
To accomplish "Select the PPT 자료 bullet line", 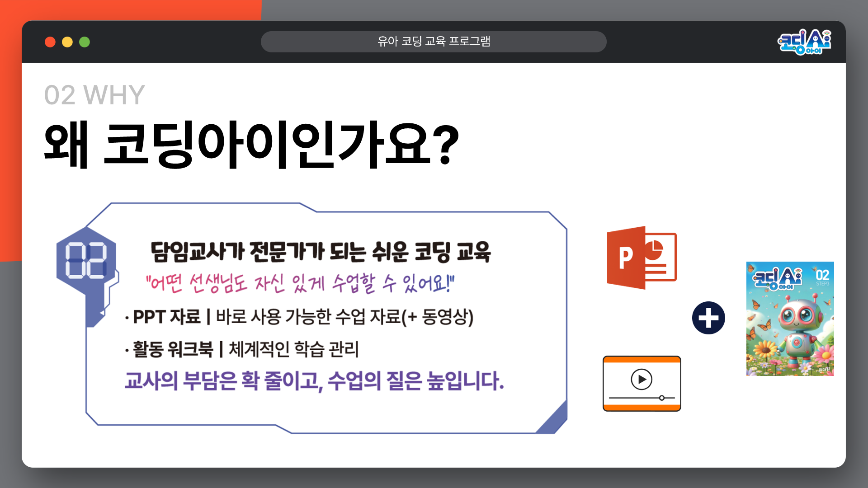I will point(299,317).
